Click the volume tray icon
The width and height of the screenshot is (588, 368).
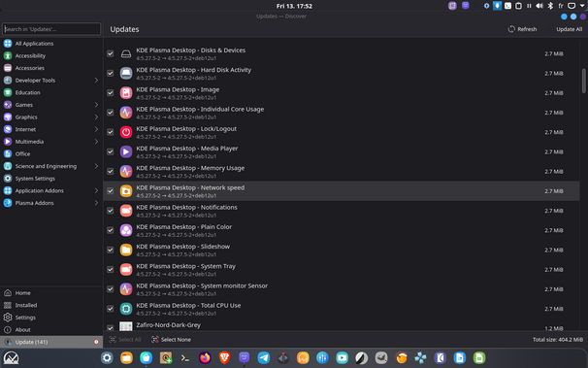539,6
